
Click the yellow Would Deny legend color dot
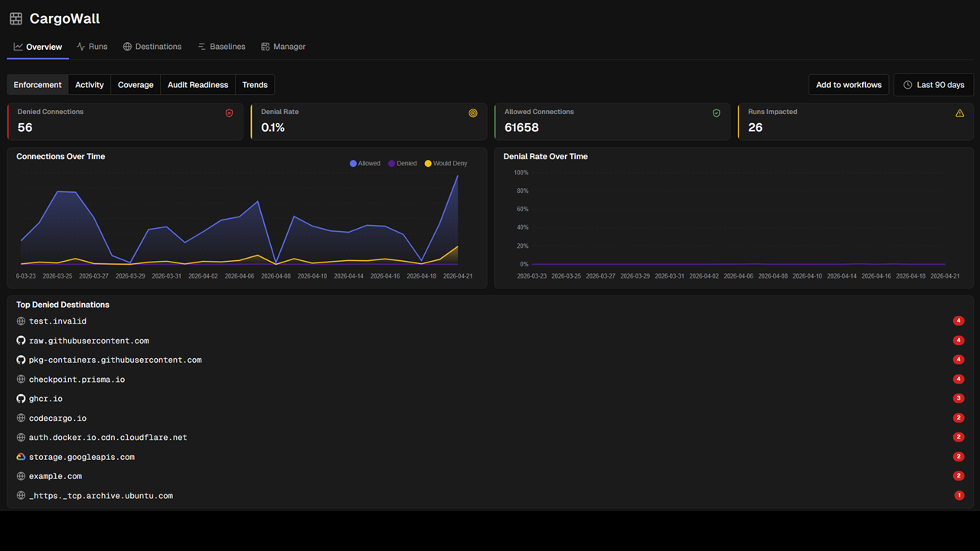pos(428,164)
